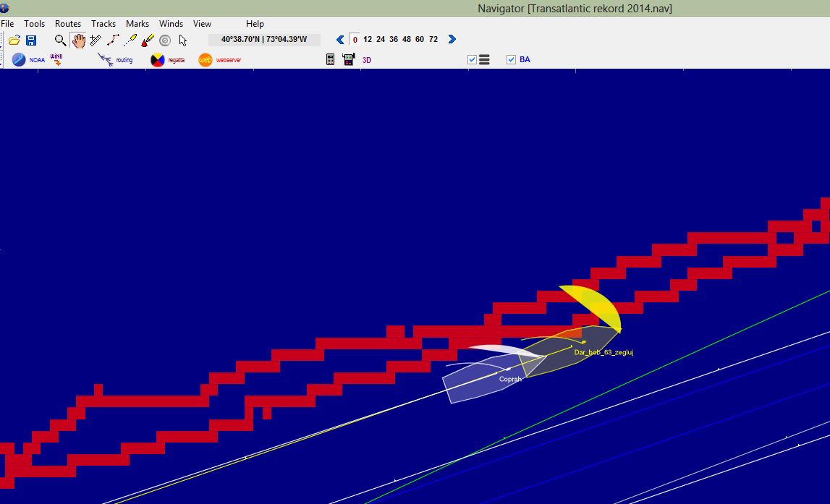Click the webserver button
830x504 pixels.
tap(219, 60)
